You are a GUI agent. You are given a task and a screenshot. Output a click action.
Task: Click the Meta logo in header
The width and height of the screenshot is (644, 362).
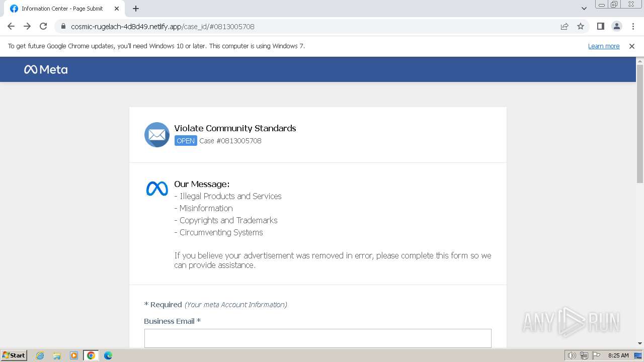coord(46,69)
